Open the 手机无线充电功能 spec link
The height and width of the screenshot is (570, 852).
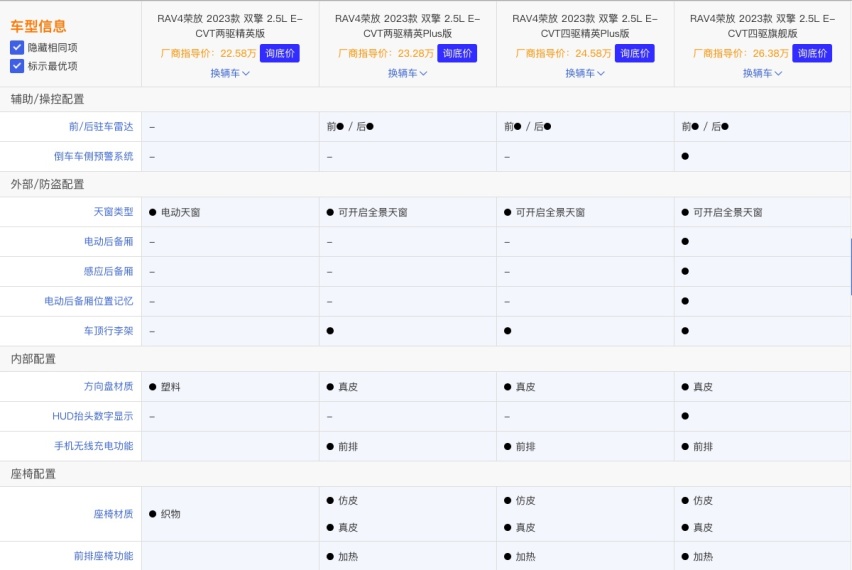93,446
